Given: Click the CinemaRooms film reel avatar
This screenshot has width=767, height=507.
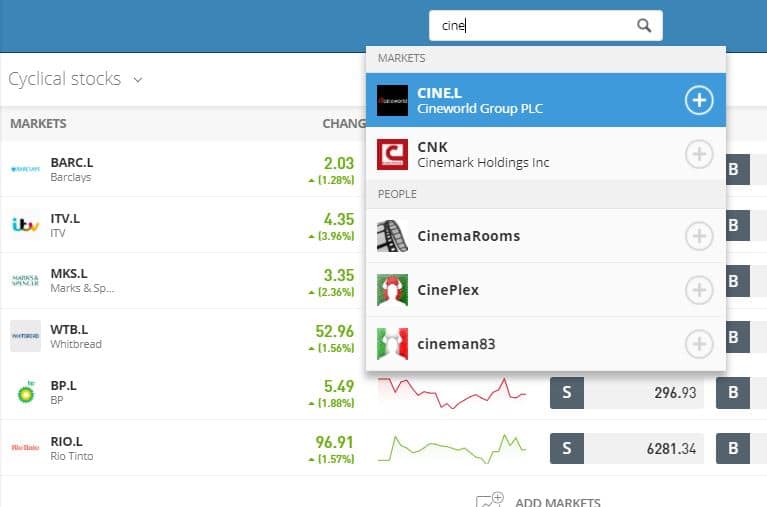Looking at the screenshot, I should (x=392, y=236).
